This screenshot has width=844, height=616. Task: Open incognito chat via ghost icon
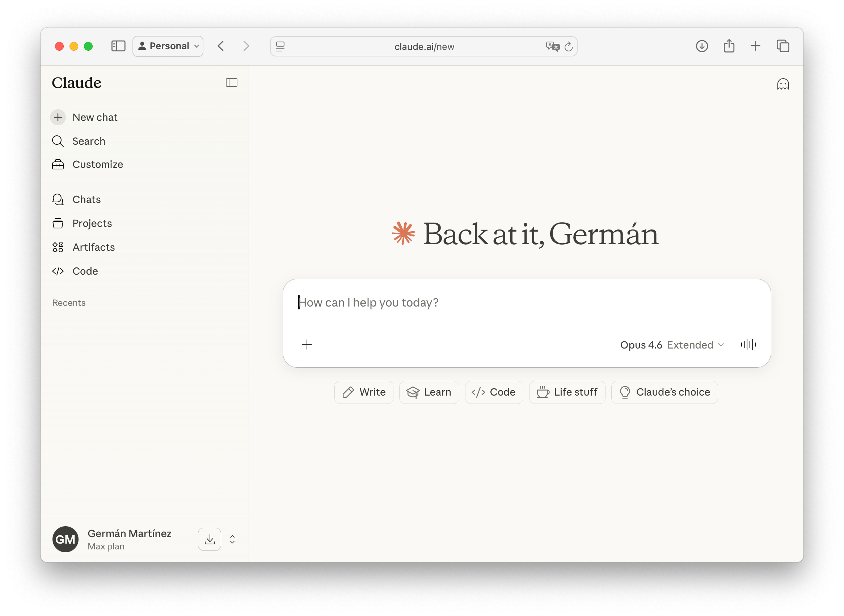tap(782, 84)
